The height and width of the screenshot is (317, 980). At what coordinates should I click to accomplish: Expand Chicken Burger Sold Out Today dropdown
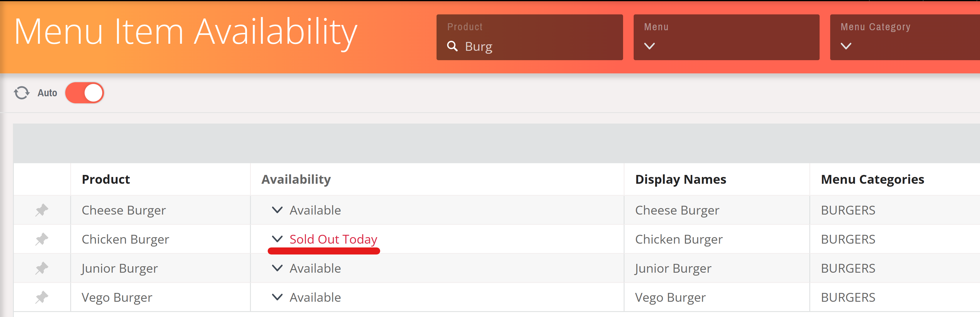(277, 239)
